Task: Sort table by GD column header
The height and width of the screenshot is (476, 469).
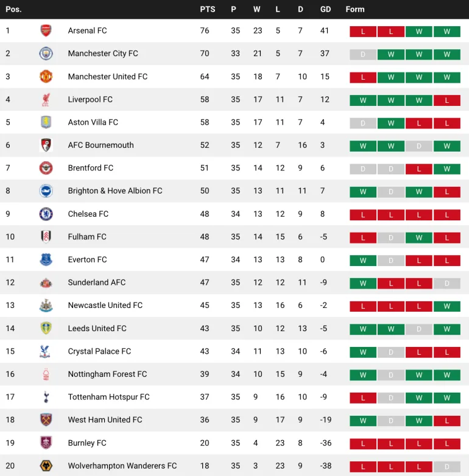Action: click(325, 9)
